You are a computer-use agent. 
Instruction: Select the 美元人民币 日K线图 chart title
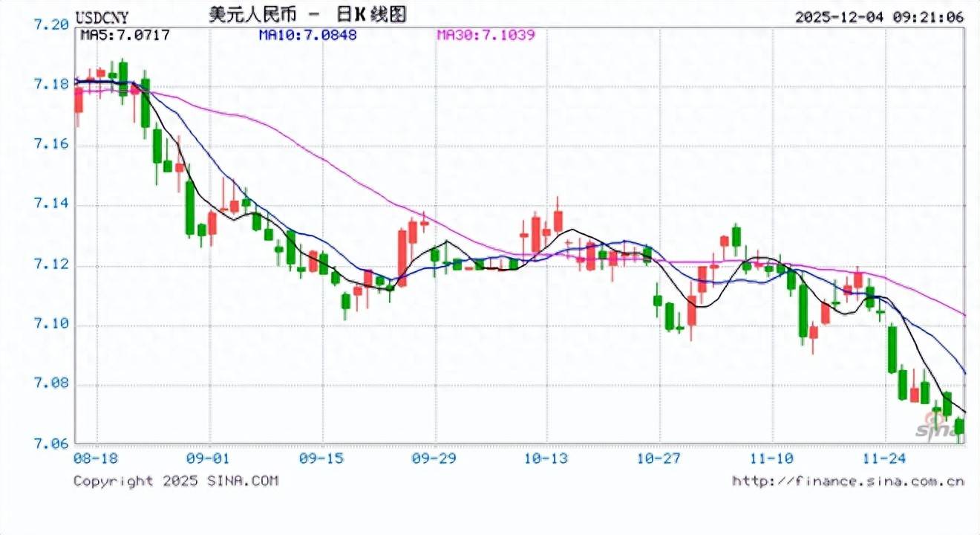307,15
